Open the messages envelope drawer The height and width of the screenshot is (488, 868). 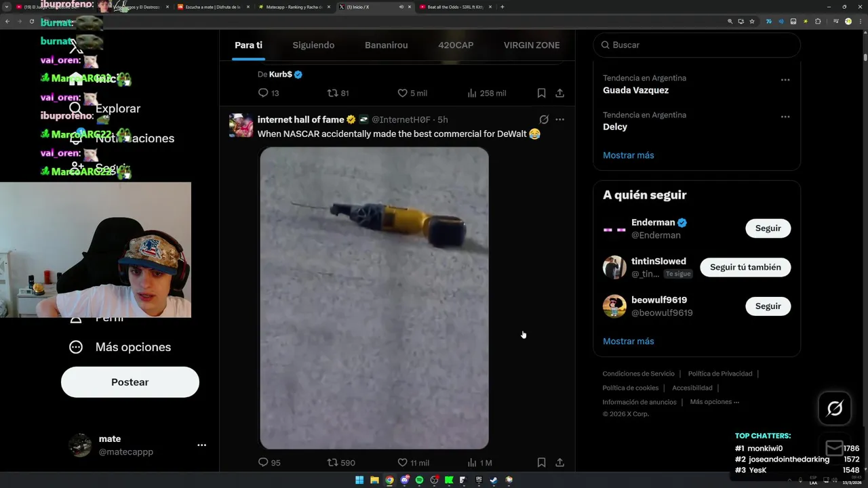(x=835, y=448)
